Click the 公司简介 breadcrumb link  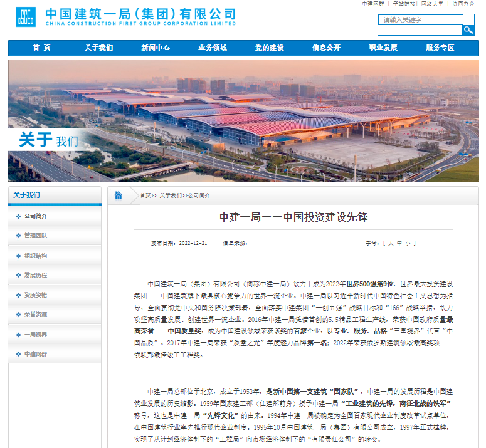click(199, 195)
